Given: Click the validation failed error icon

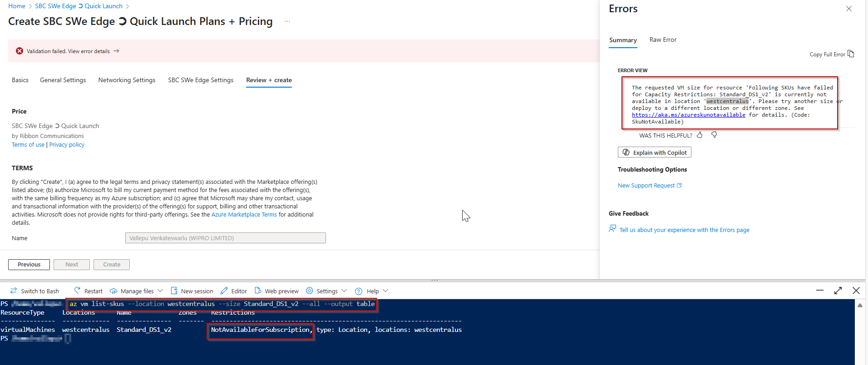Looking at the screenshot, I should (20, 51).
